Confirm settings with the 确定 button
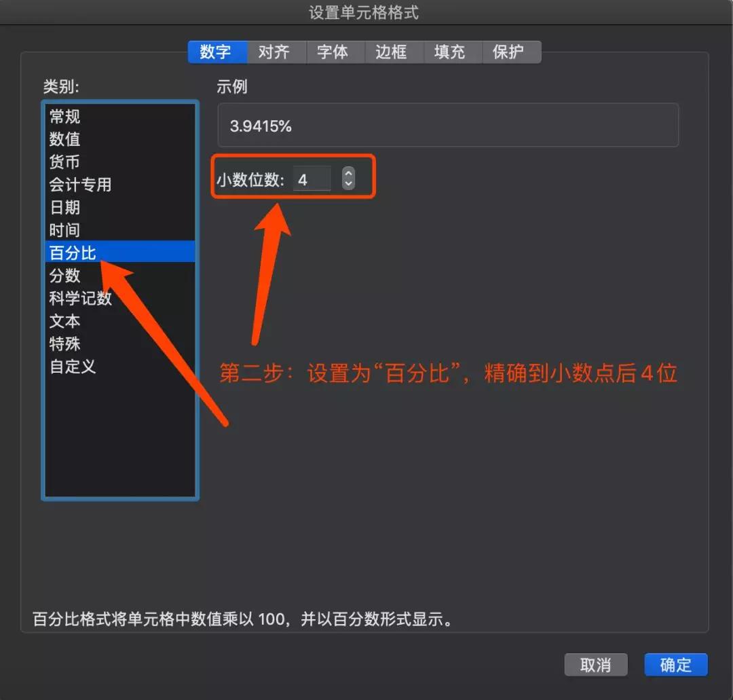 click(675, 665)
